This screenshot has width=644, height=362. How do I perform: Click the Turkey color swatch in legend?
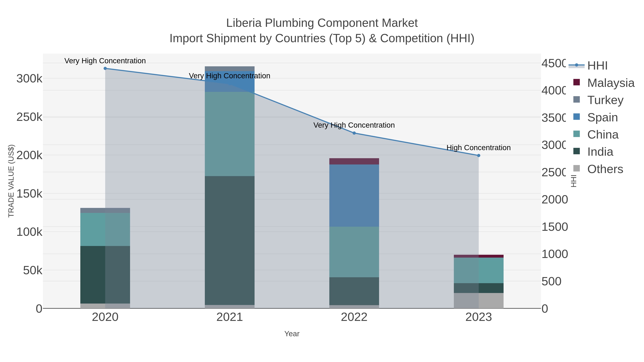pos(576,99)
